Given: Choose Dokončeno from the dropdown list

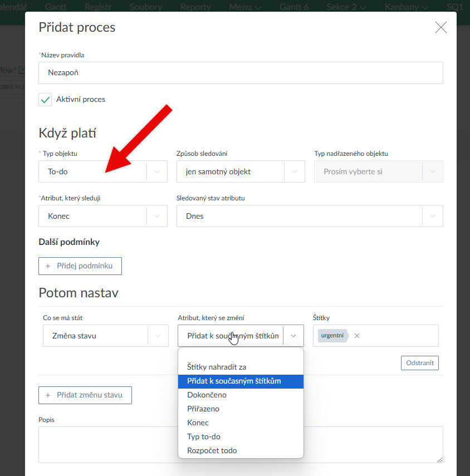Looking at the screenshot, I should (x=207, y=395).
